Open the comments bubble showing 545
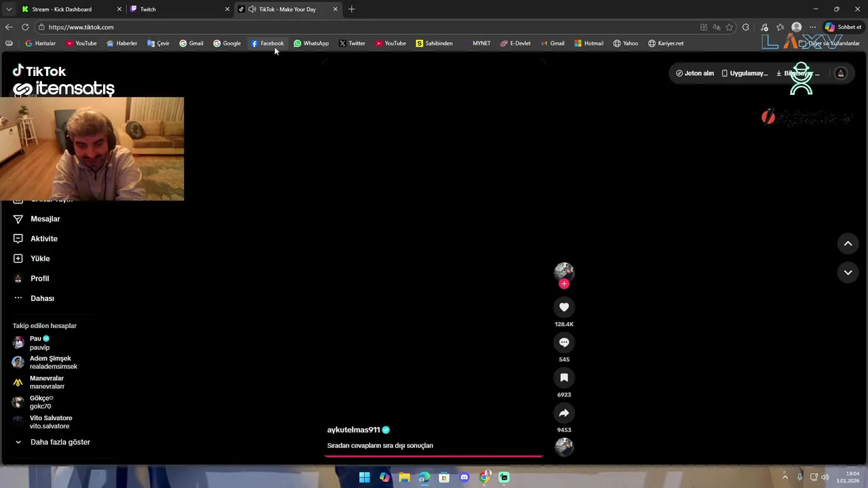This screenshot has width=868, height=488. click(x=564, y=342)
